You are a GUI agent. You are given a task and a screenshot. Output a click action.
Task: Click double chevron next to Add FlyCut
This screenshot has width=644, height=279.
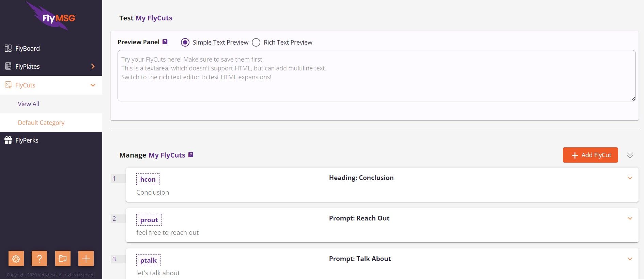(630, 155)
